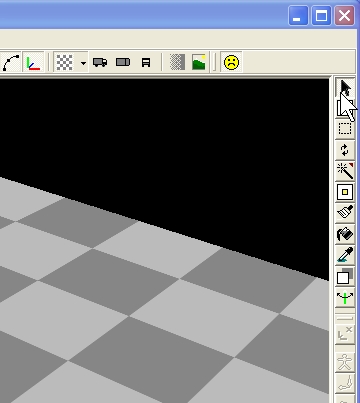Open the foreground/background color squares
360x403 pixels.
click(345, 276)
